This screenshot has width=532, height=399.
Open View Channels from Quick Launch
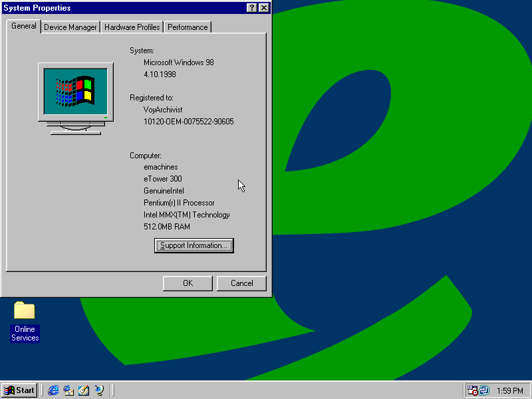pos(99,390)
